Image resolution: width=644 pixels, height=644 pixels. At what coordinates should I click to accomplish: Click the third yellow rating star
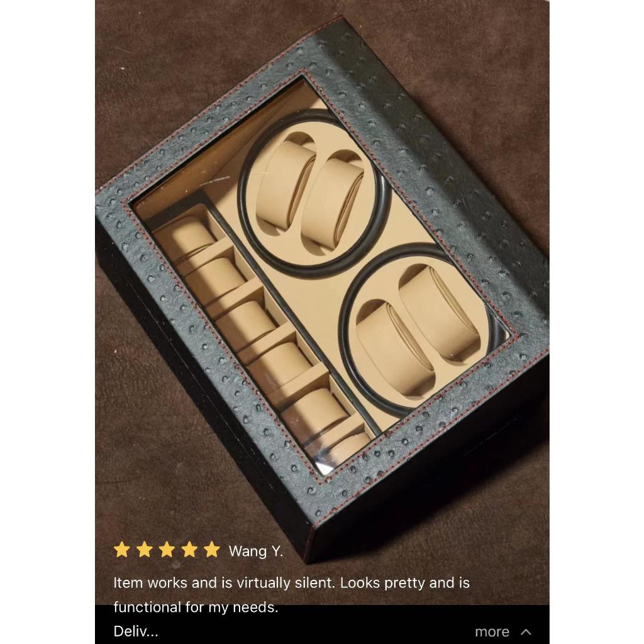coord(167,550)
